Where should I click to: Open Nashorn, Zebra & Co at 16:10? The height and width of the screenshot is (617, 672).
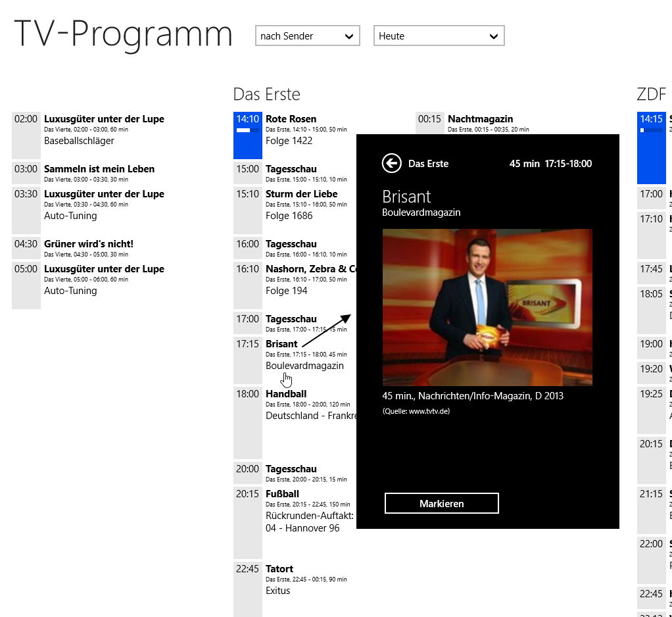tap(295, 285)
